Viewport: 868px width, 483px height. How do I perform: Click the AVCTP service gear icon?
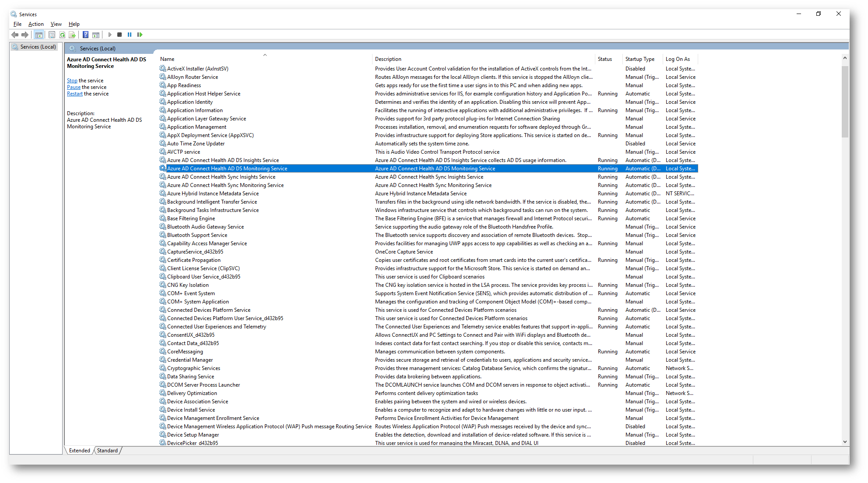[162, 152]
